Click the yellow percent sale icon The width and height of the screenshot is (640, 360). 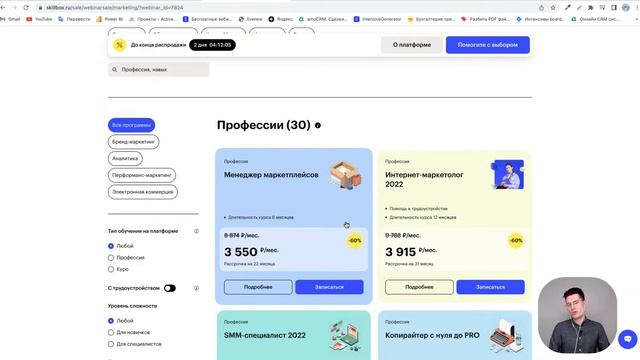119,45
